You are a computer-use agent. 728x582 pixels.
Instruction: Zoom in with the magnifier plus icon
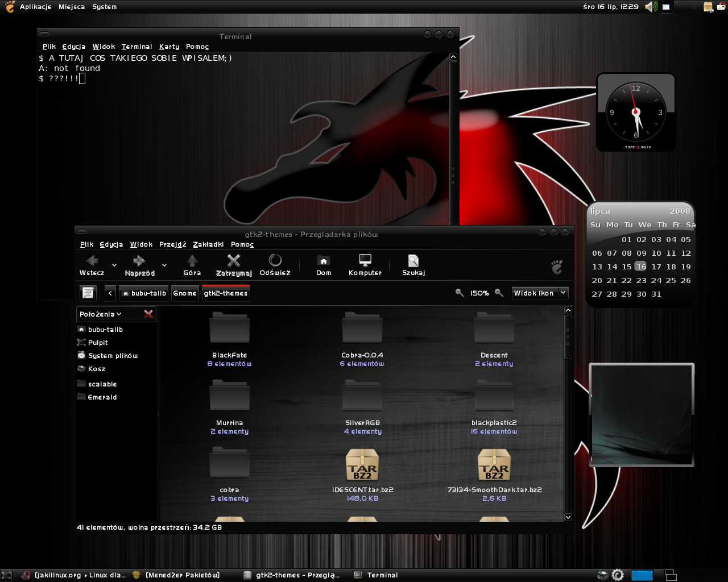[x=499, y=293]
